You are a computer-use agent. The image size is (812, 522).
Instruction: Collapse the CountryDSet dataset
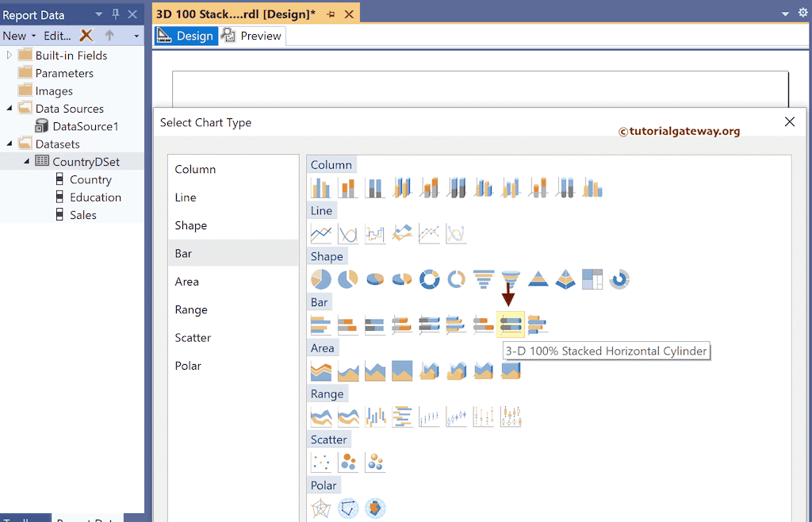26,162
